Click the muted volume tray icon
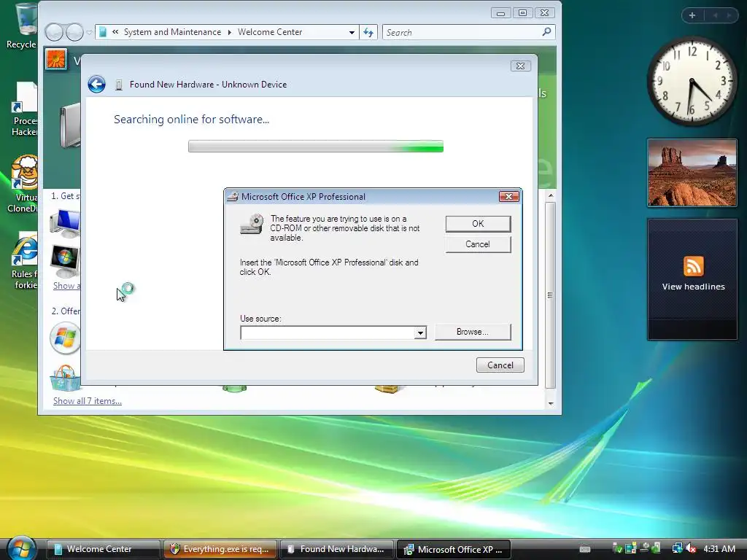Viewport: 747px width, 560px height. pos(690,548)
